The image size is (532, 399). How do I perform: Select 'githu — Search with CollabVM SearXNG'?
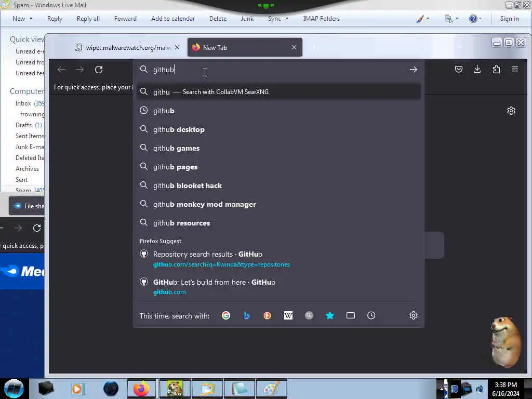click(278, 92)
